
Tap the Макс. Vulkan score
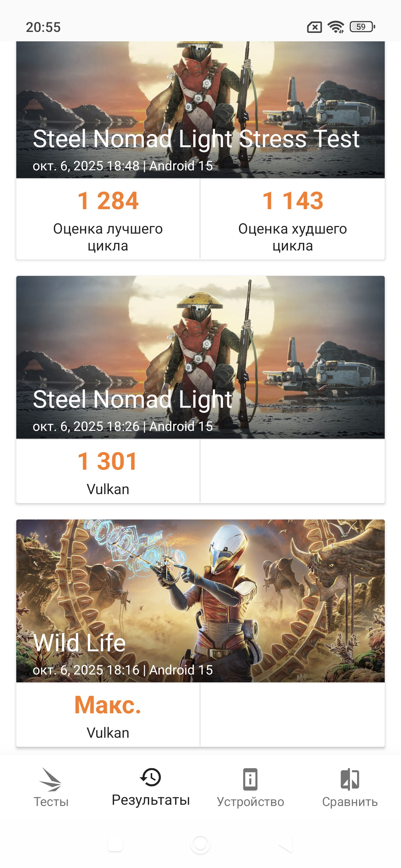108,705
